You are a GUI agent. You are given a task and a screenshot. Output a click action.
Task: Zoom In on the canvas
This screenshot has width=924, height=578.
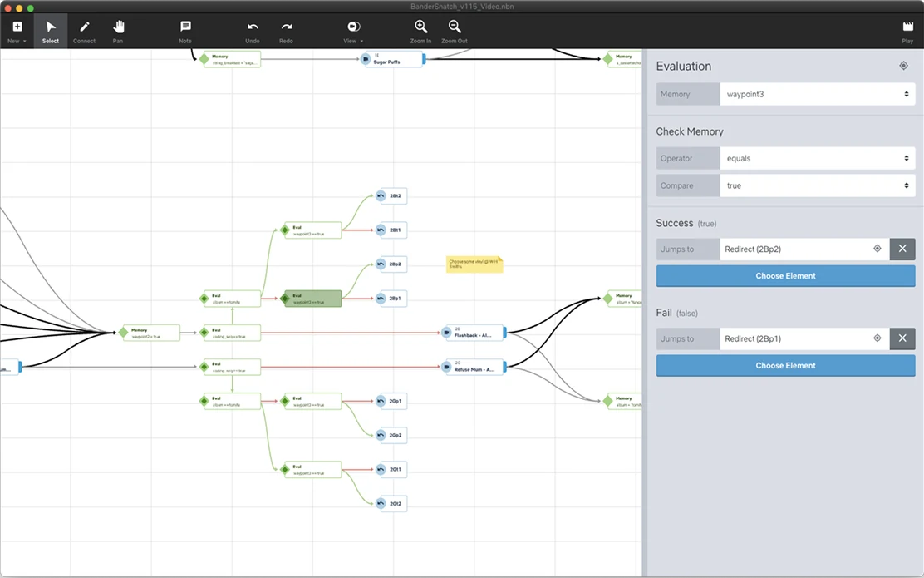click(420, 32)
